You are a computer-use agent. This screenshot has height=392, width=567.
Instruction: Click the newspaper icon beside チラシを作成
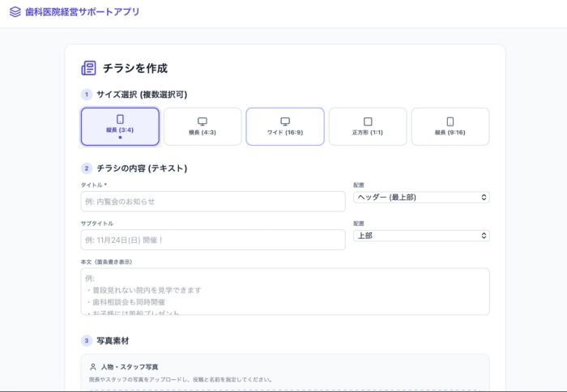tap(88, 68)
